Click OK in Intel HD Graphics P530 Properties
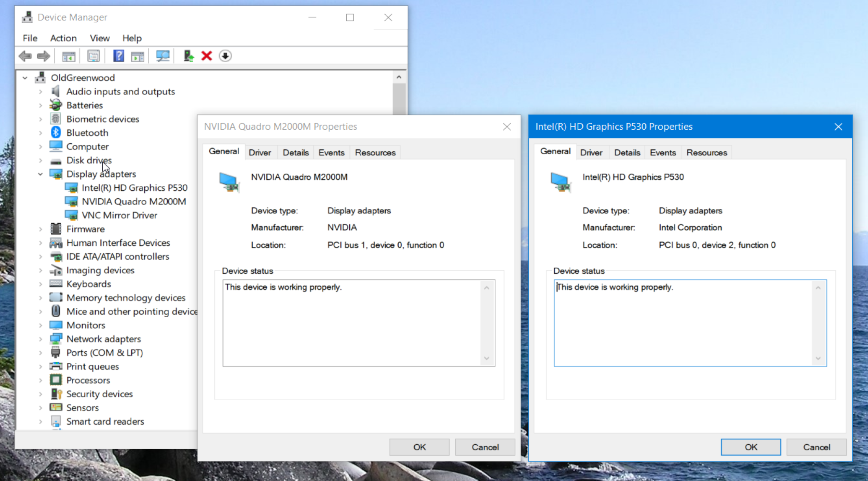The width and height of the screenshot is (868, 481). [x=751, y=447]
